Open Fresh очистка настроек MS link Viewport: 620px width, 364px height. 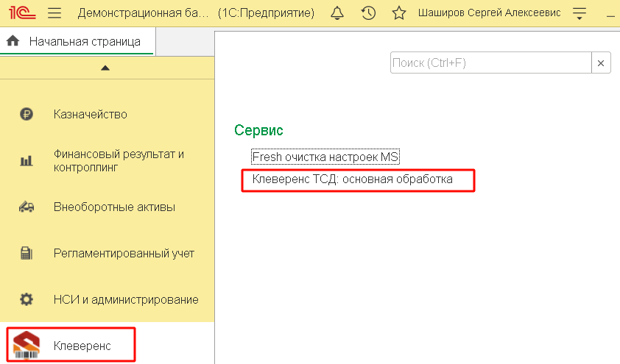click(x=325, y=157)
